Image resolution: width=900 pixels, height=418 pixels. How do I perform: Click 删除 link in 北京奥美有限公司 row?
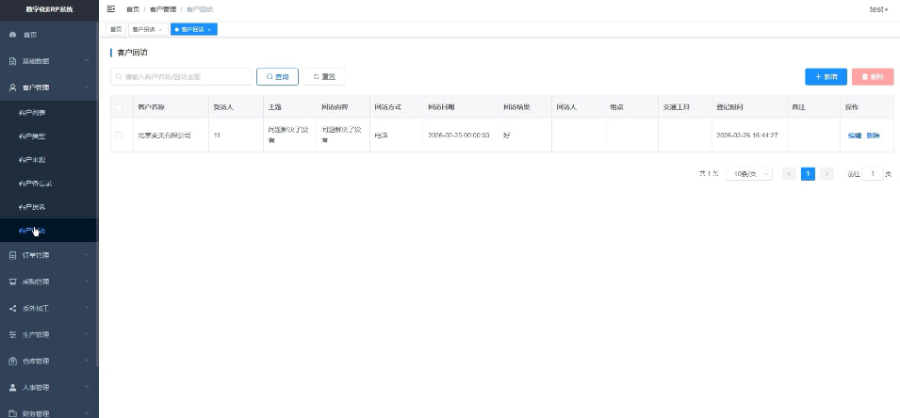pyautogui.click(x=873, y=136)
